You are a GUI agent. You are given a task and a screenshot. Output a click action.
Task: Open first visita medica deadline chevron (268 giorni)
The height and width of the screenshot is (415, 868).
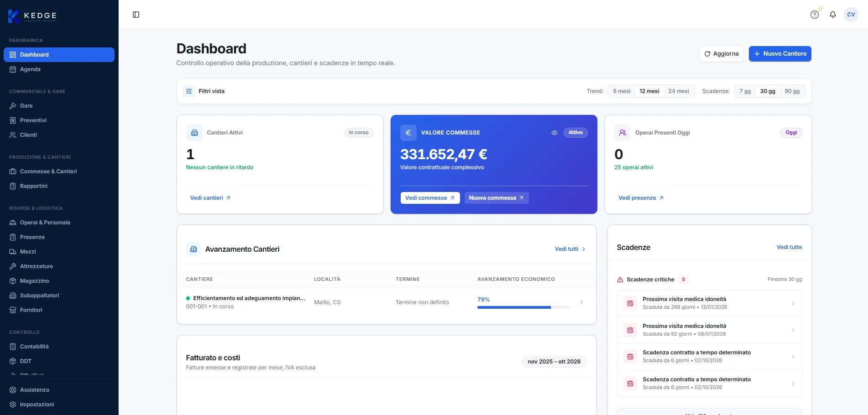pyautogui.click(x=793, y=303)
